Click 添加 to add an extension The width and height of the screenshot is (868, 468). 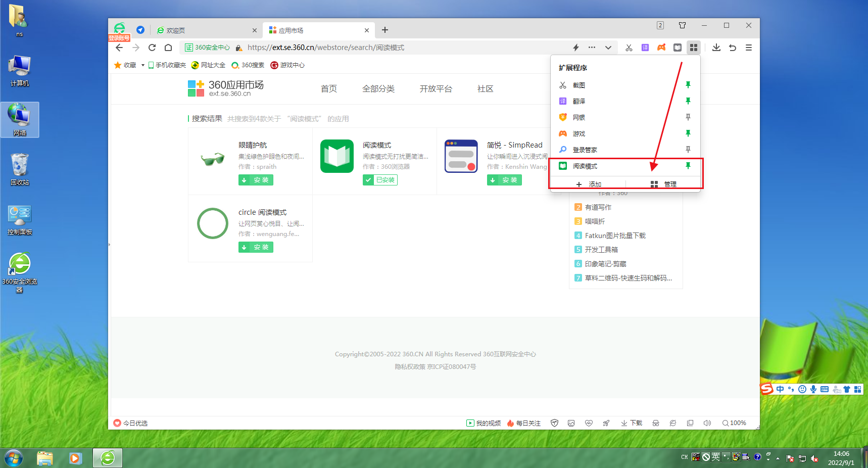588,184
